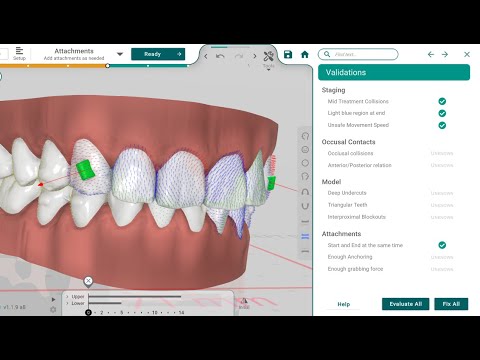The image size is (480, 360).
Task: Navigate back with the left arrow in Validations panel
Action: coord(431,54)
